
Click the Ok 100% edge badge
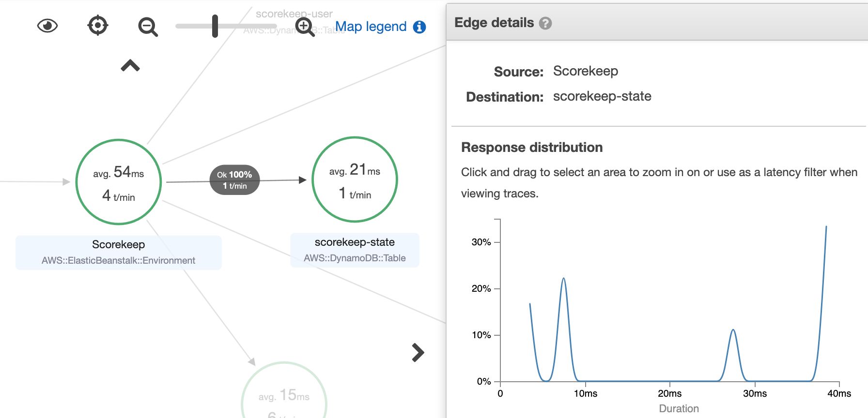point(234,180)
